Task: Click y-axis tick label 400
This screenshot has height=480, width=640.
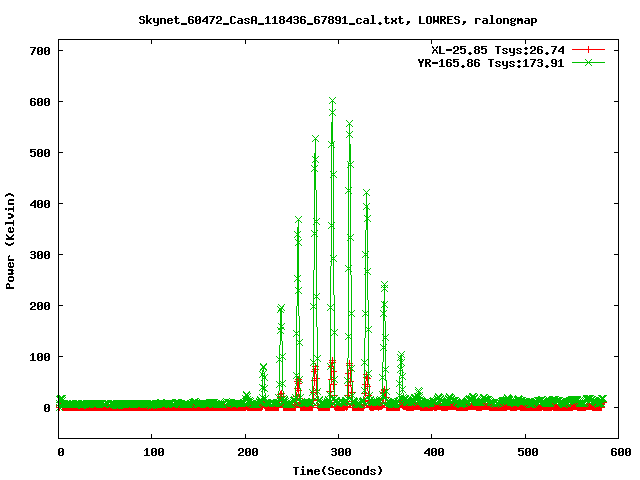Action: pos(40,204)
